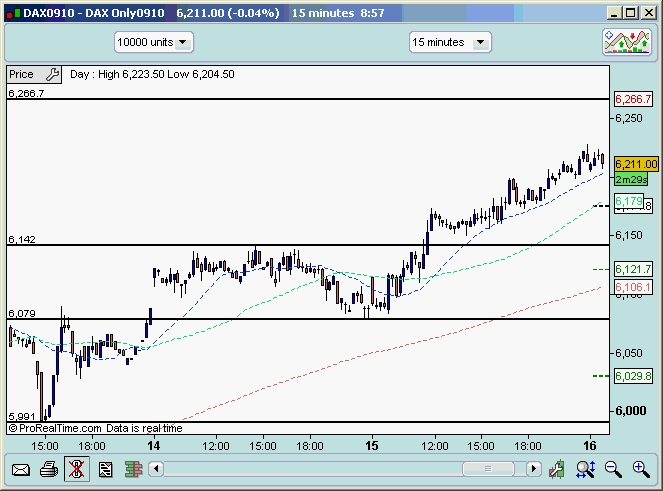Image resolution: width=663 pixels, height=491 pixels.
Task: Click the 6,121.7 green price label
Action: [633, 269]
